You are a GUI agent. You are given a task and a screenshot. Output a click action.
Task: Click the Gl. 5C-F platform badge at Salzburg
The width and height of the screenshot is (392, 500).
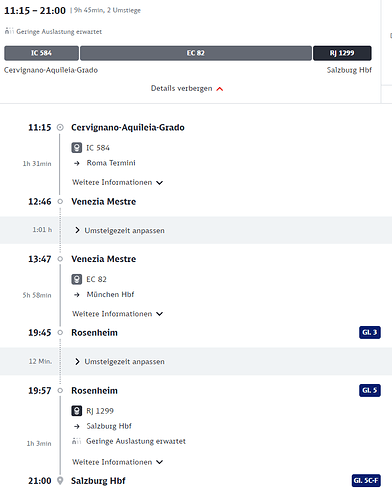click(366, 481)
